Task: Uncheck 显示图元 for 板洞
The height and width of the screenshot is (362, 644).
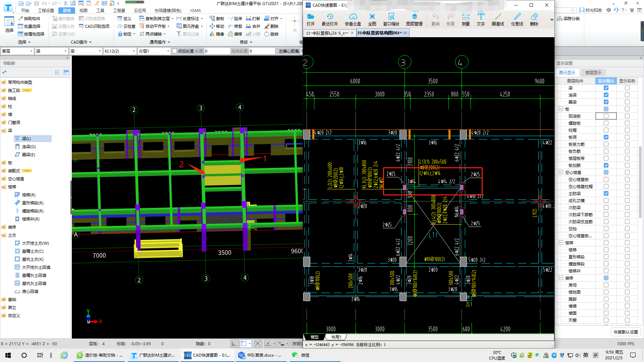Action: coord(606,137)
